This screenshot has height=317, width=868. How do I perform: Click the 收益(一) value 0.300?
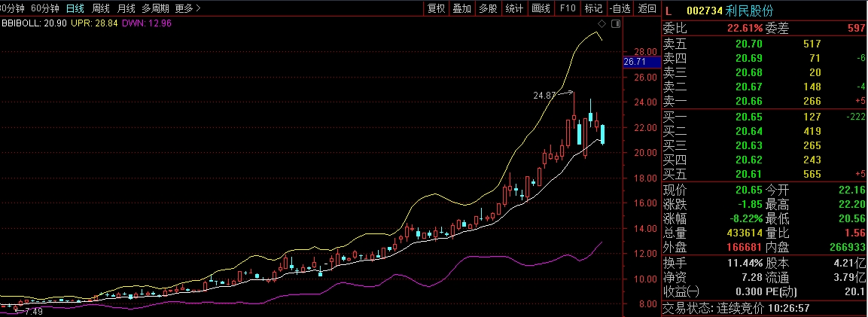(749, 291)
